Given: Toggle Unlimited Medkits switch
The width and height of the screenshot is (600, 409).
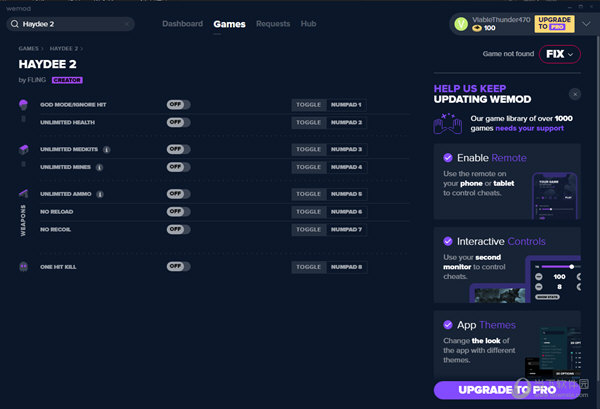Looking at the screenshot, I should point(178,149).
